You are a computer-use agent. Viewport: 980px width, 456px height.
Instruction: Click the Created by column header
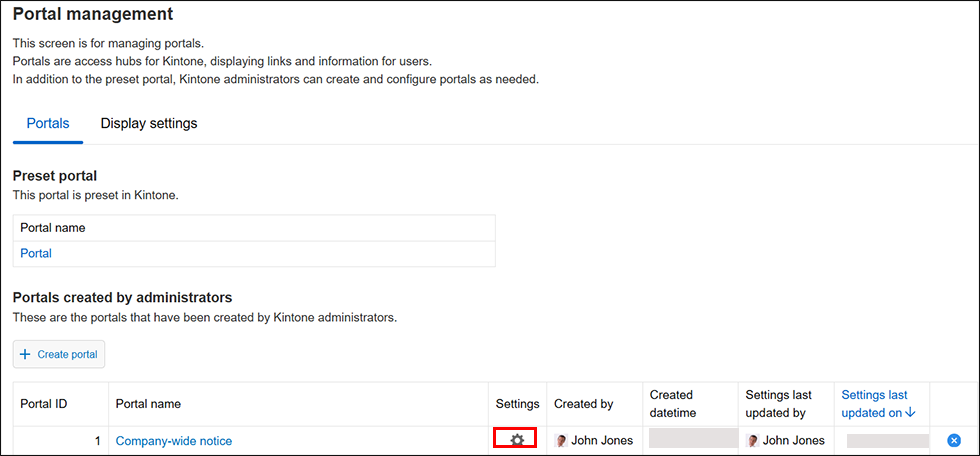coord(583,404)
